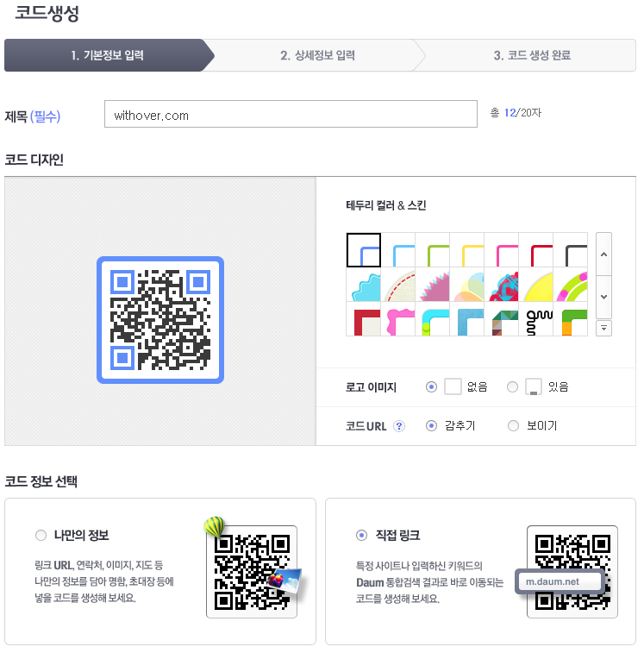Open code URL help question mark

point(399,426)
